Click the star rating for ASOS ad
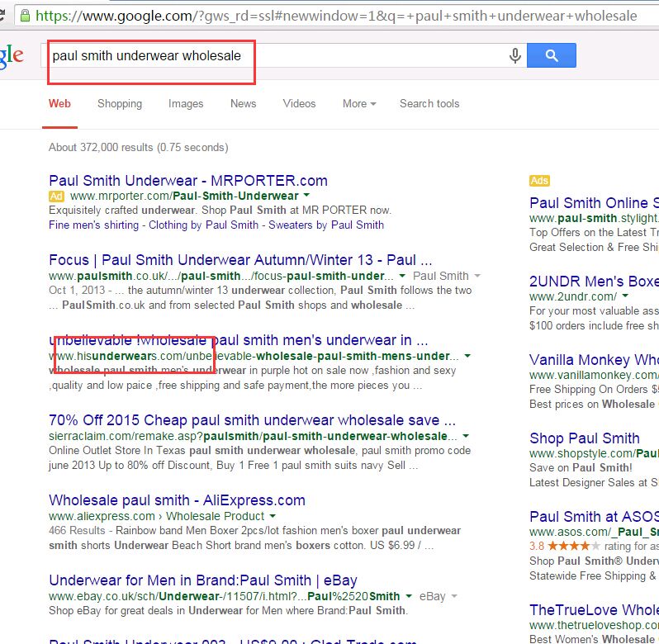 pos(574,546)
